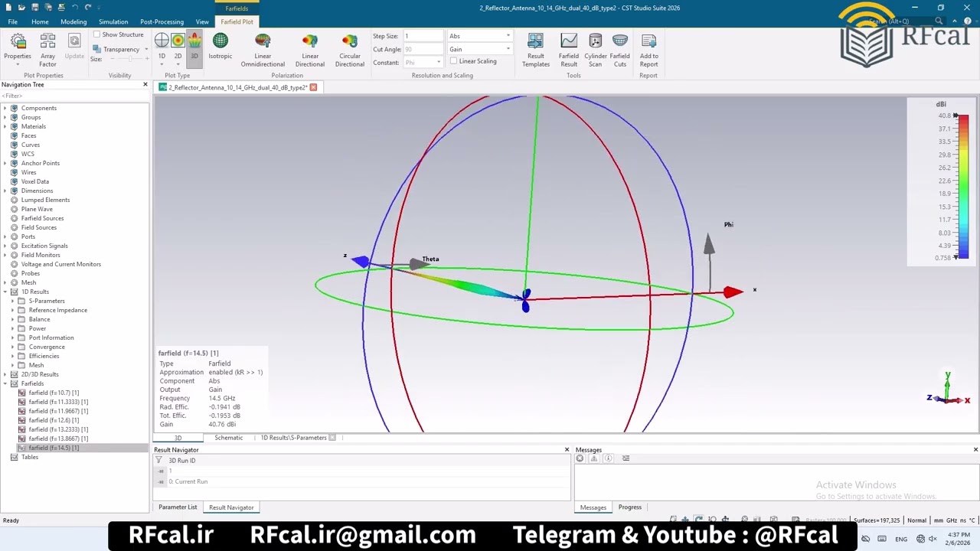Collapse the Farfields tree node
Viewport: 980px width, 551px height.
[x=5, y=383]
